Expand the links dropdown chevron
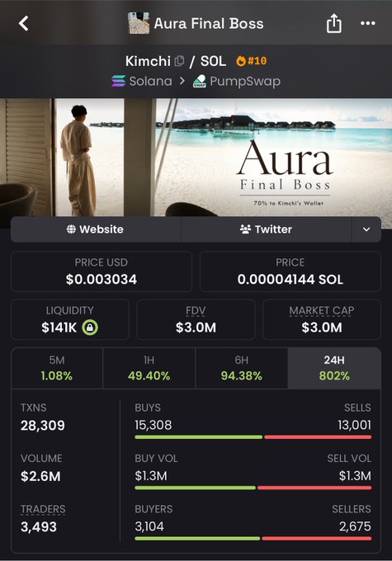 366,229
